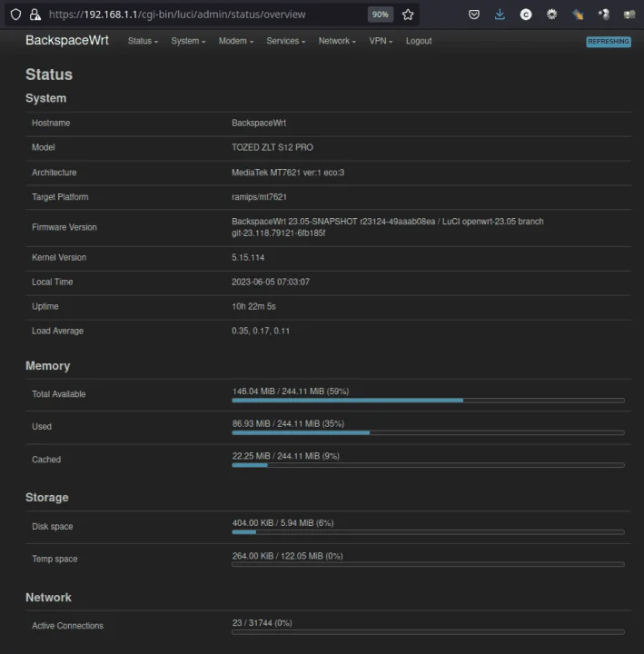Click the 404.00 KiB / 5.94 MiB (6%) text
644x654 pixels.
[x=282, y=523]
